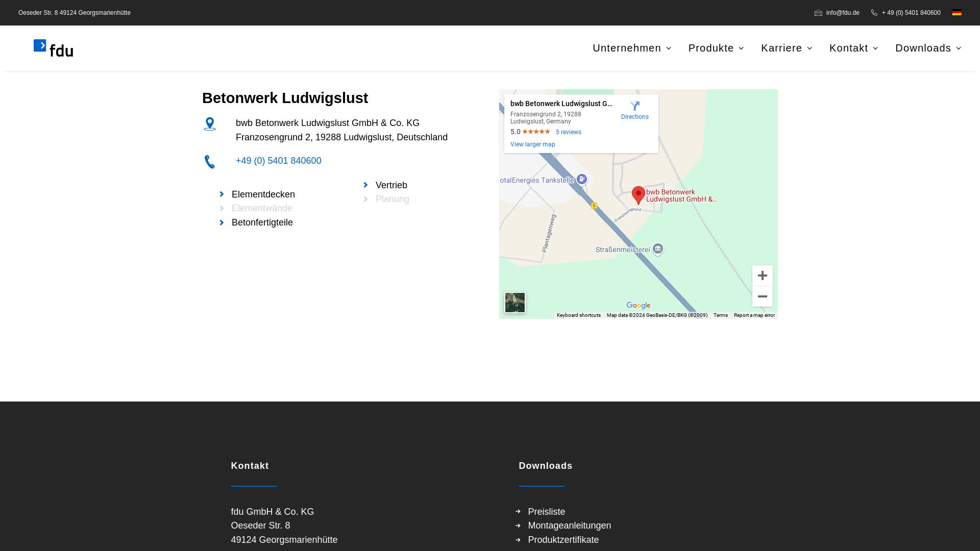Click the street view thumbnail on map

(514, 302)
